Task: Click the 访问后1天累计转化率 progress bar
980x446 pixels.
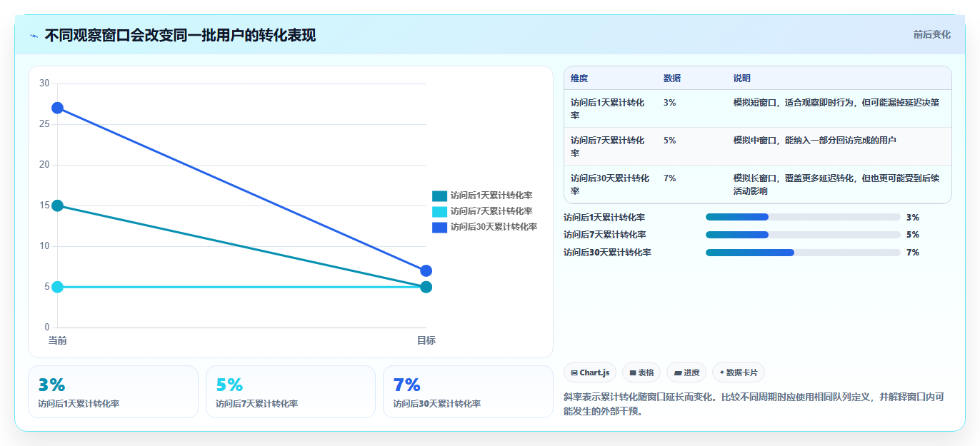Action: (803, 217)
